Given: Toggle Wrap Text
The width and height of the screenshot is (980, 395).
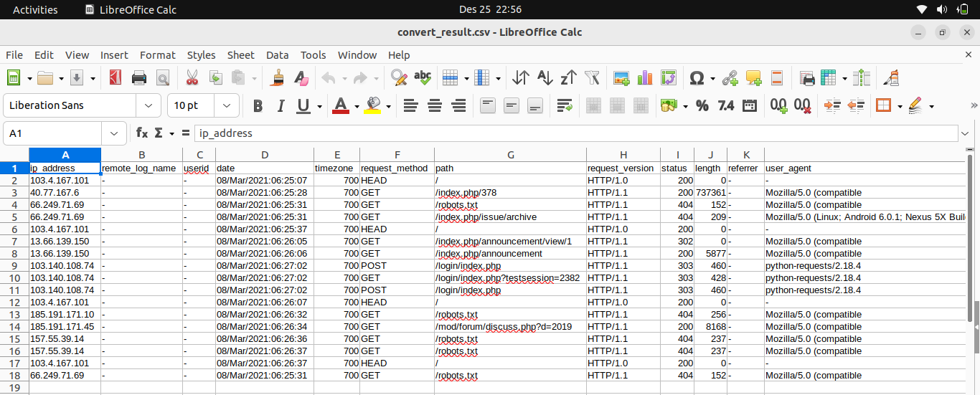Looking at the screenshot, I should pos(565,105).
